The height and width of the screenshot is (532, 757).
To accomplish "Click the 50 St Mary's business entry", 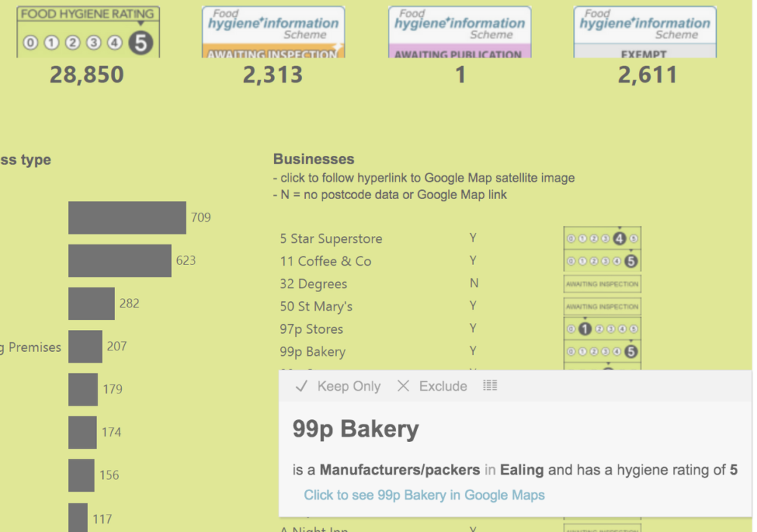I will coord(316,306).
